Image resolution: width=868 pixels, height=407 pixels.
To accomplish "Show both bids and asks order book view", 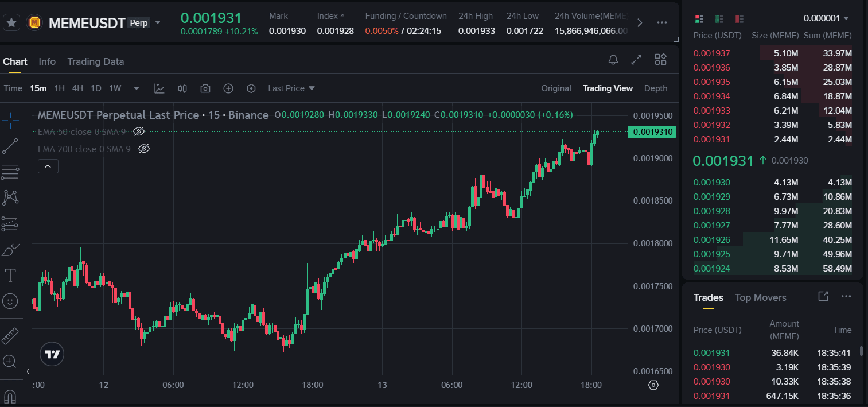I will (x=699, y=19).
